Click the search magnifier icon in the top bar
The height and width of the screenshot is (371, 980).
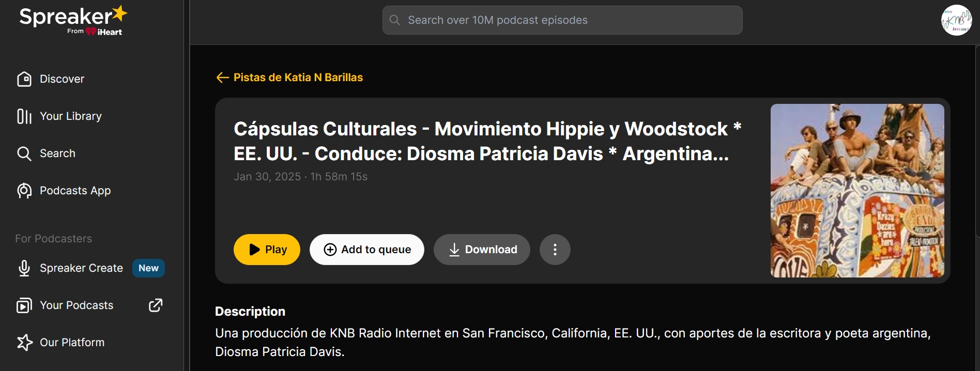point(395,20)
